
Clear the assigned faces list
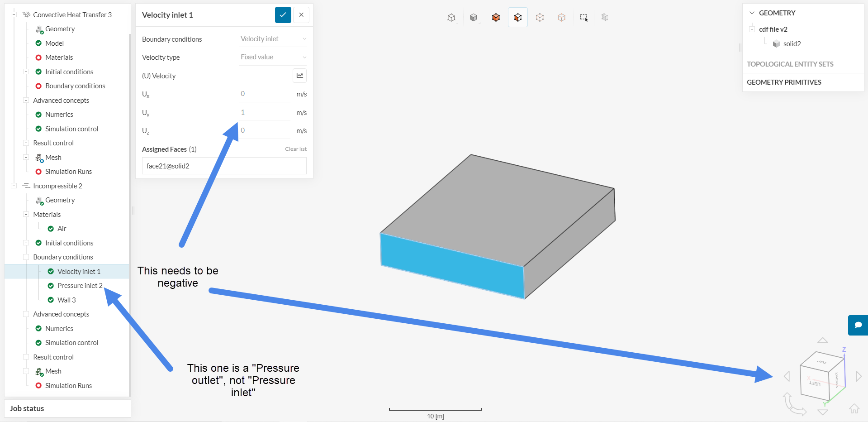[296, 149]
